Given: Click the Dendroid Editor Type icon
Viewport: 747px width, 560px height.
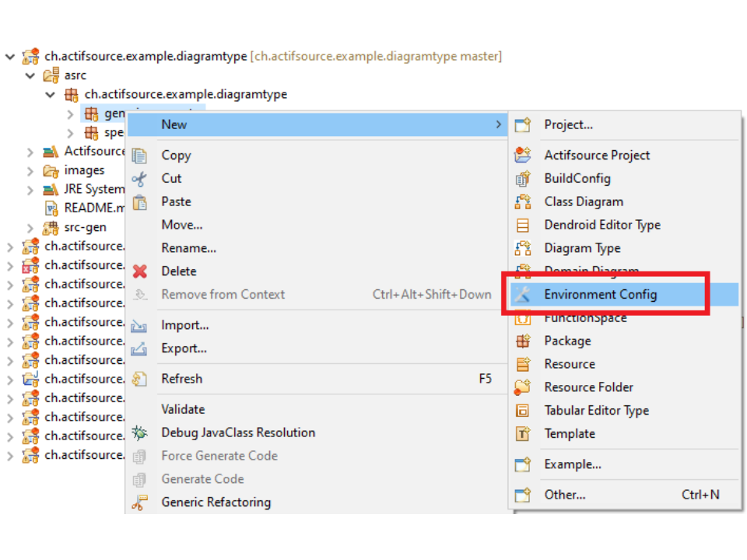Looking at the screenshot, I should (523, 226).
